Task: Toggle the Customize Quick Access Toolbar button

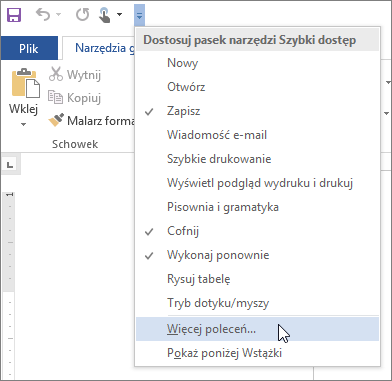Action: pos(140,15)
